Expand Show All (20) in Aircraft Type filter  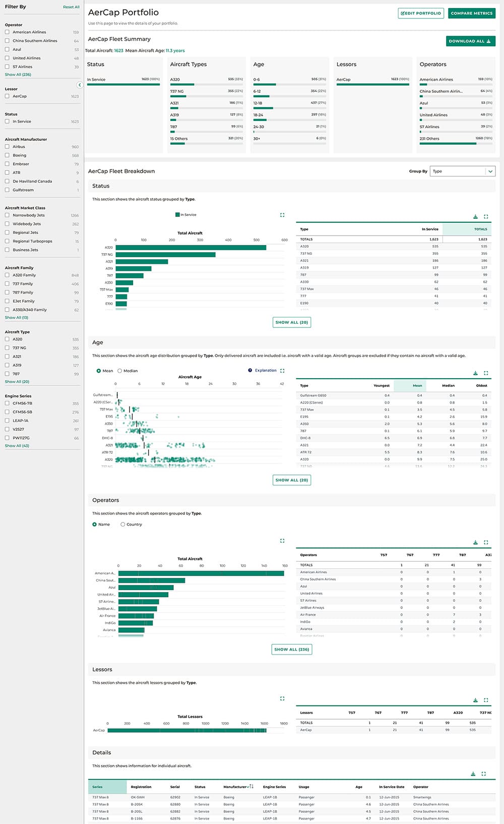[17, 382]
